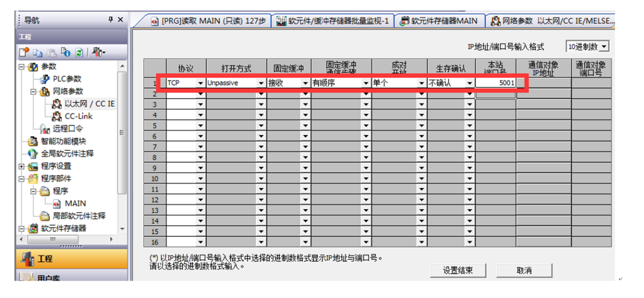Screen dimensions: 644x298
Task: Collapse the 网络参数 tree node
Action: [x=33, y=92]
